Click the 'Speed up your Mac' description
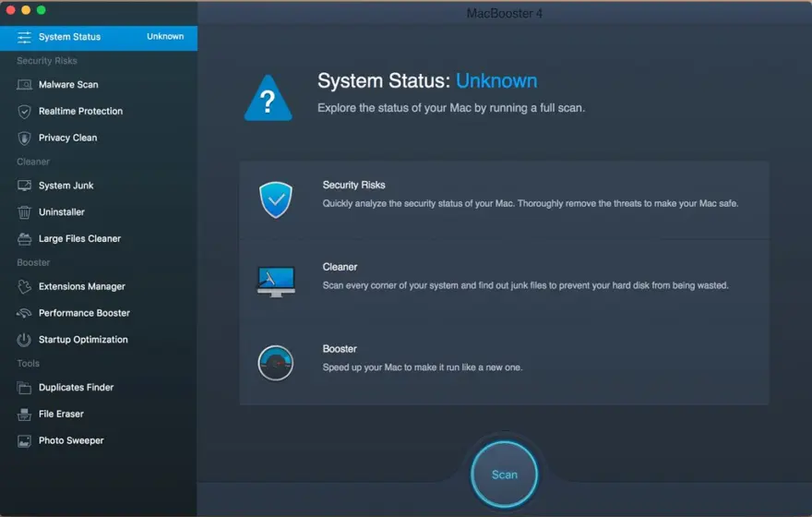Viewport: 812px width, 517px height. pos(423,367)
